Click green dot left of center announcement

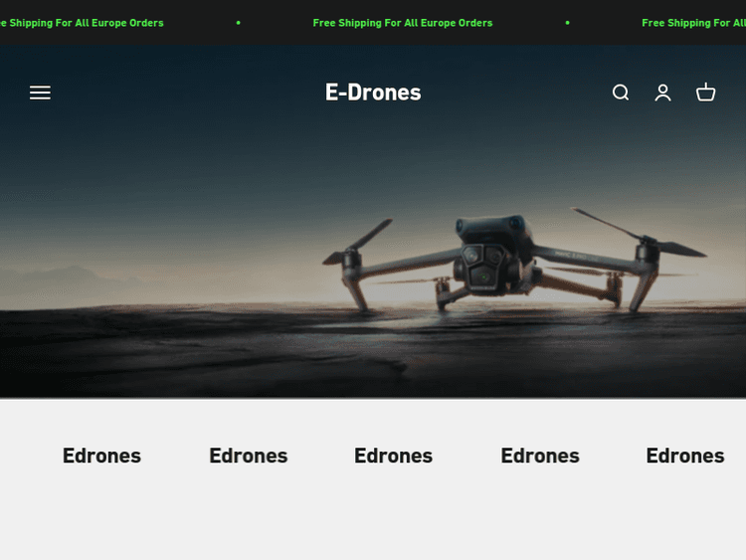coord(238,23)
